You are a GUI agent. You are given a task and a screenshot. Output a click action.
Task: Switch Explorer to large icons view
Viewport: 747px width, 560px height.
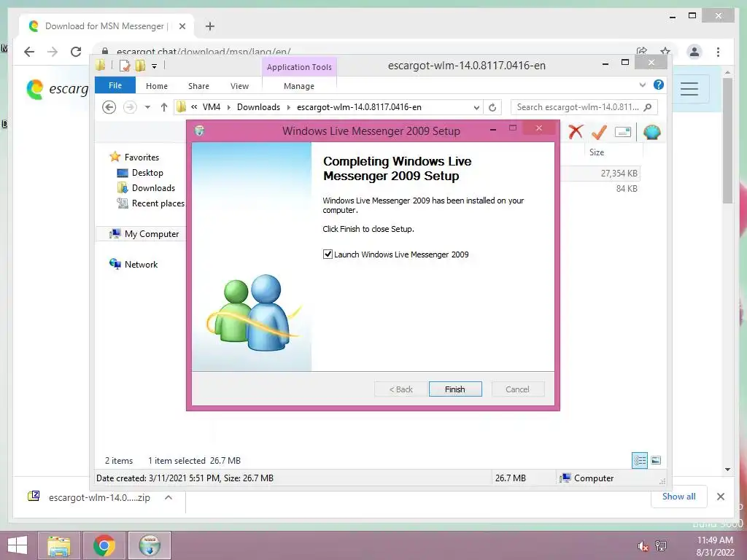(x=656, y=460)
